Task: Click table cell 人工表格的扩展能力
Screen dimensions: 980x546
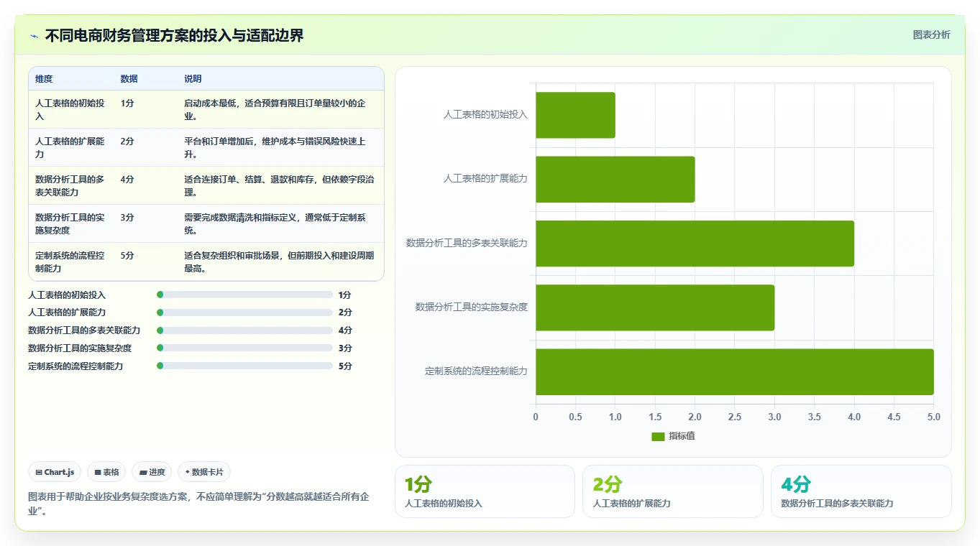Action: coord(70,148)
